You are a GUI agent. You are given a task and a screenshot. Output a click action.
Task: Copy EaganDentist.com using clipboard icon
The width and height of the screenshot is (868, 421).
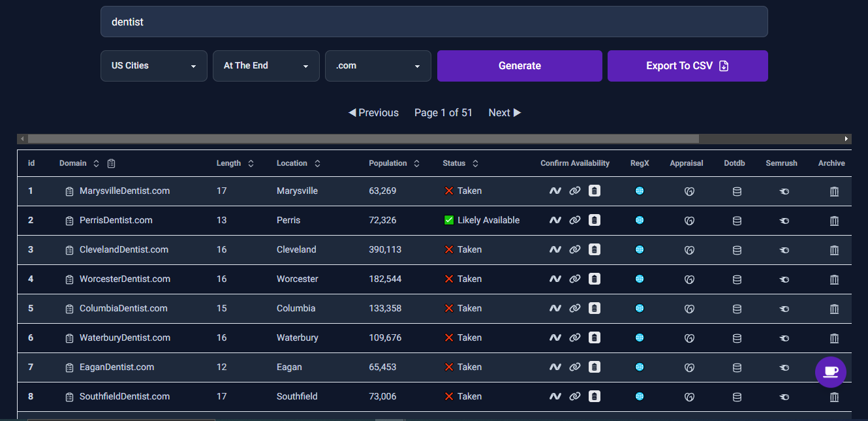(69, 367)
